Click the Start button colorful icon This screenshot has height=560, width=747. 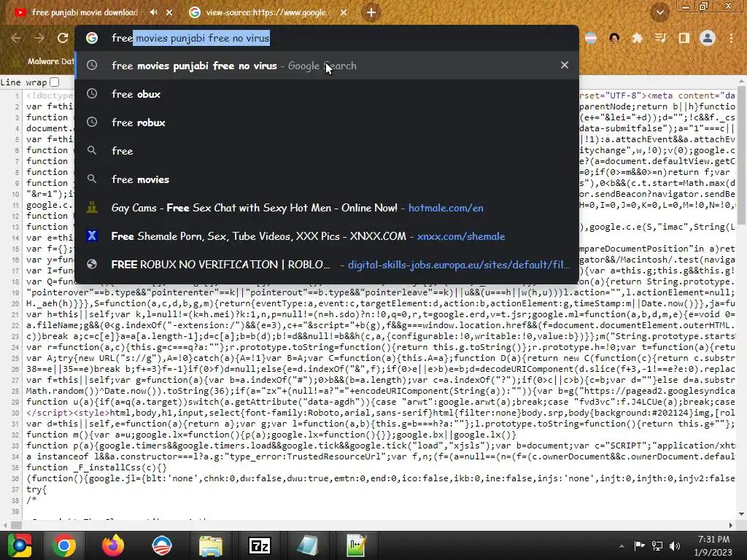pyautogui.click(x=20, y=545)
